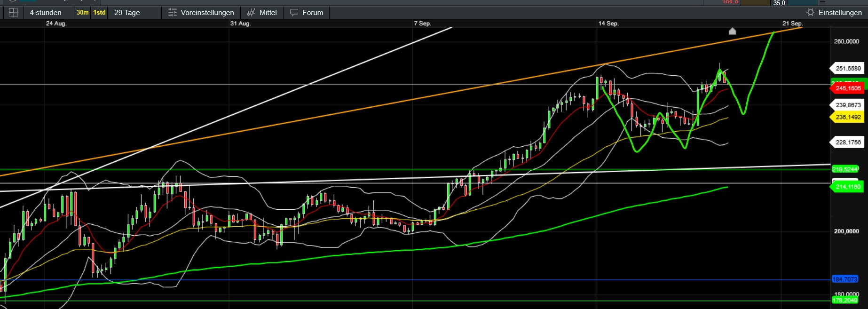Viewport: 868px width, 309px height.
Task: Click the green 214,1160 price label
Action: [848, 187]
